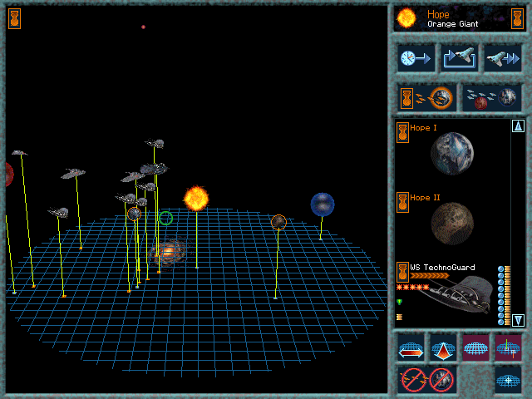Click the red planet at the map's left edge

click(9, 175)
